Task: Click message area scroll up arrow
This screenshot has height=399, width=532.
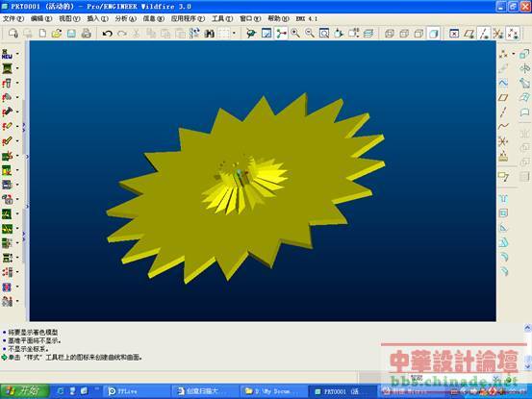Action: [x=527, y=328]
